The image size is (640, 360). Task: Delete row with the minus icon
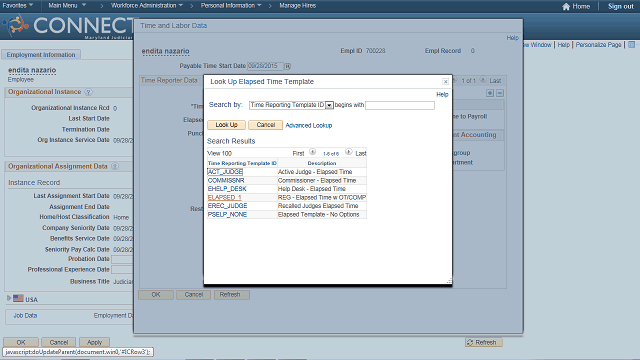(x=500, y=93)
